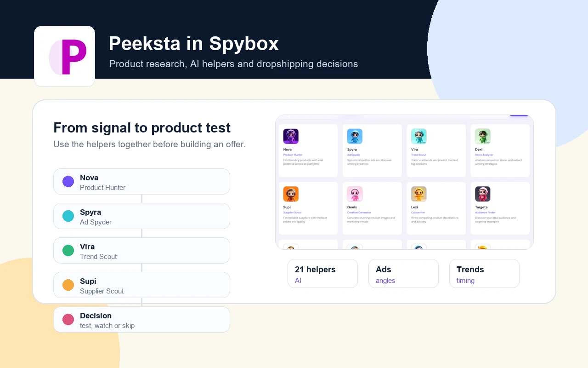
Task: Click the Store Analyzer link under Dexi
Action: pos(484,155)
